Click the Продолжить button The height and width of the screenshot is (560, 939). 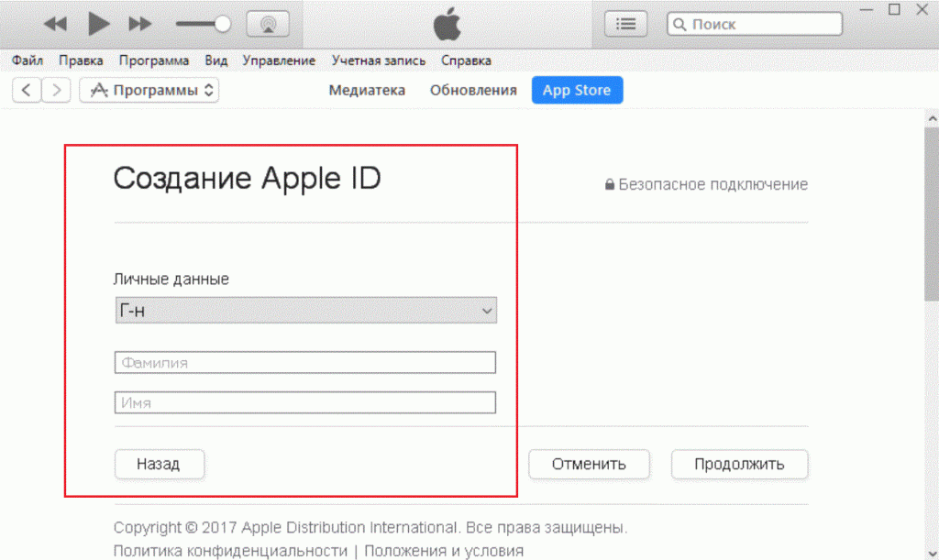[x=739, y=465]
